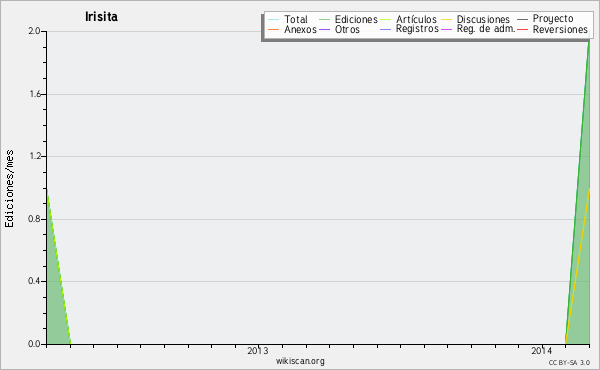The height and width of the screenshot is (370, 600).
Task: Click the 0.8 y-axis value
Action: (x=35, y=219)
